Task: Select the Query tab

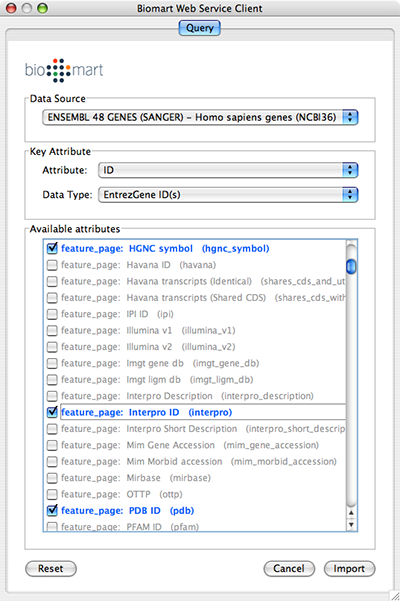Action: (x=200, y=28)
